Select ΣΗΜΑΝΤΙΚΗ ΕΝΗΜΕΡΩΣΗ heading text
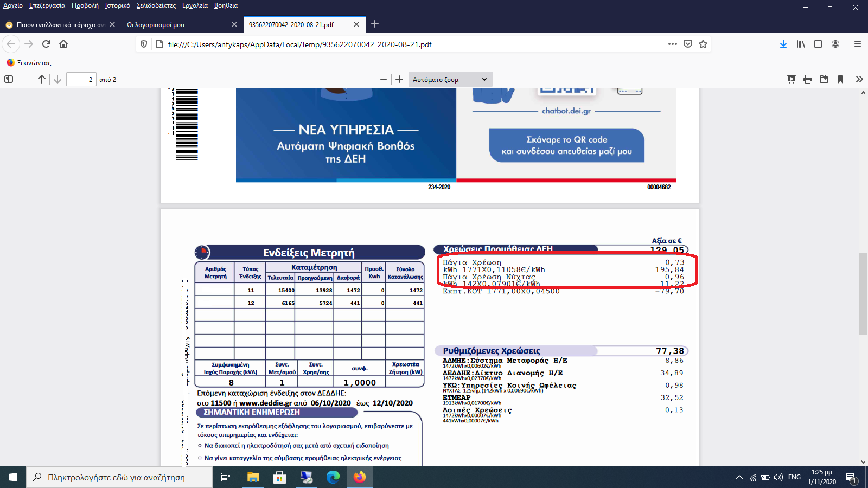868x488 pixels. tap(252, 412)
